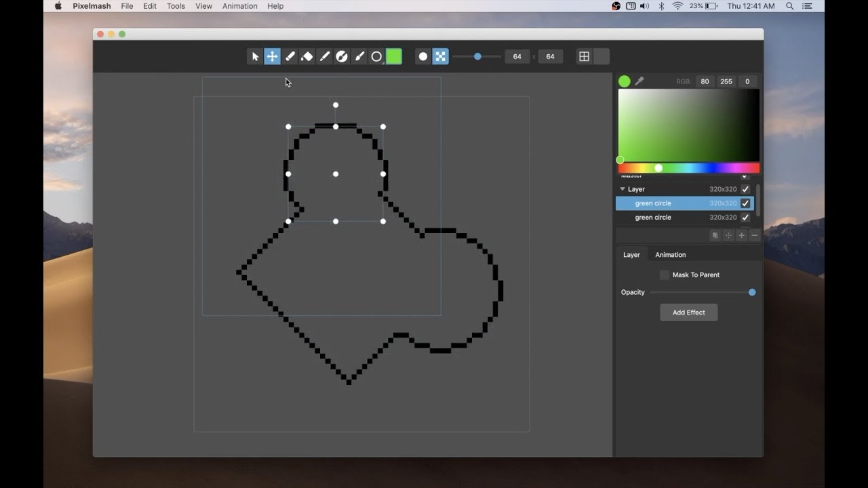Viewport: 868px width, 488px height.
Task: Select the Paintbrush tool
Action: tap(359, 57)
